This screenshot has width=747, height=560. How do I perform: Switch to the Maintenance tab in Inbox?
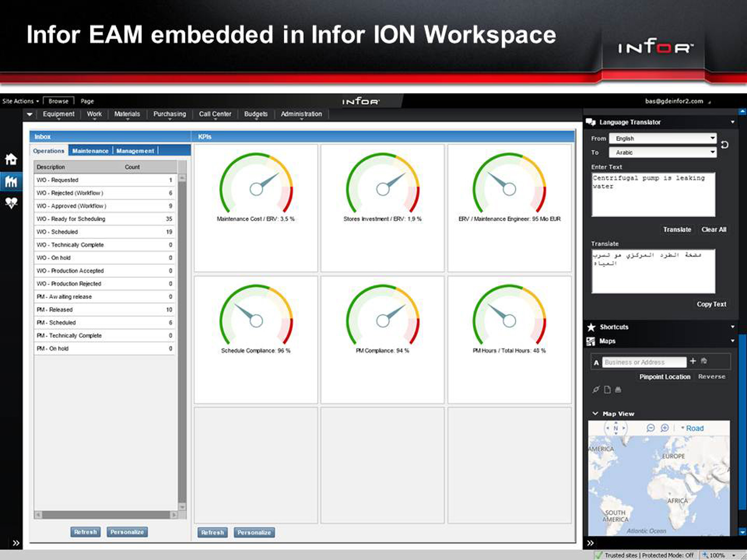click(90, 150)
